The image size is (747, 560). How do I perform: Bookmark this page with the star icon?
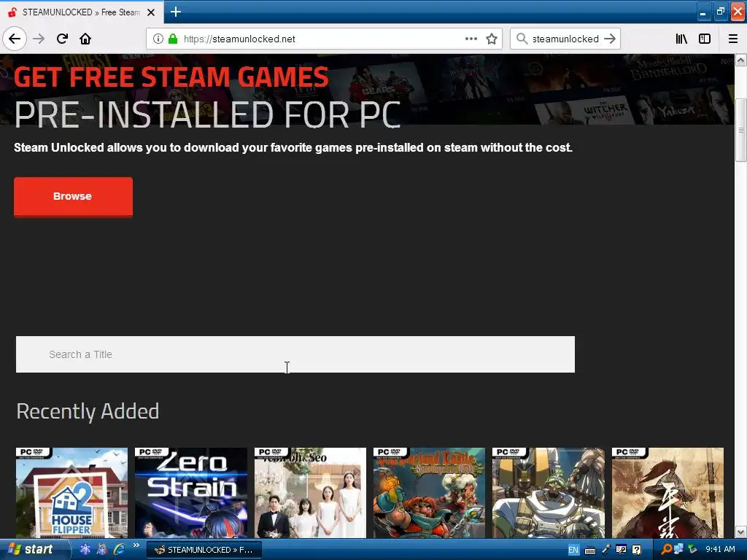(x=492, y=39)
